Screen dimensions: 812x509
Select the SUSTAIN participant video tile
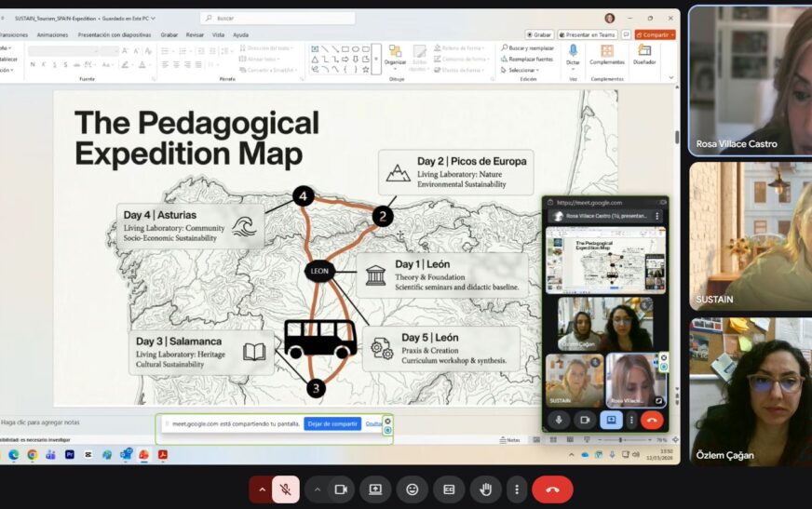click(x=751, y=236)
